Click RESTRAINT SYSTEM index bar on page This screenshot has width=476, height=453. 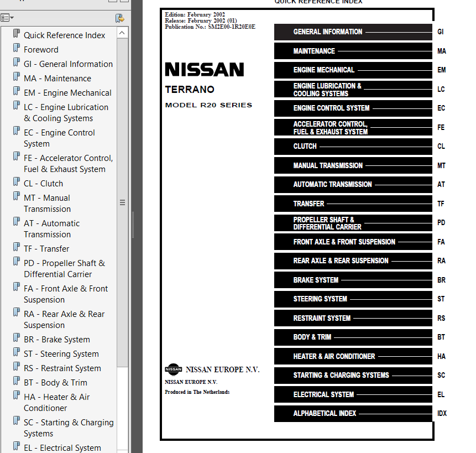[x=353, y=318]
